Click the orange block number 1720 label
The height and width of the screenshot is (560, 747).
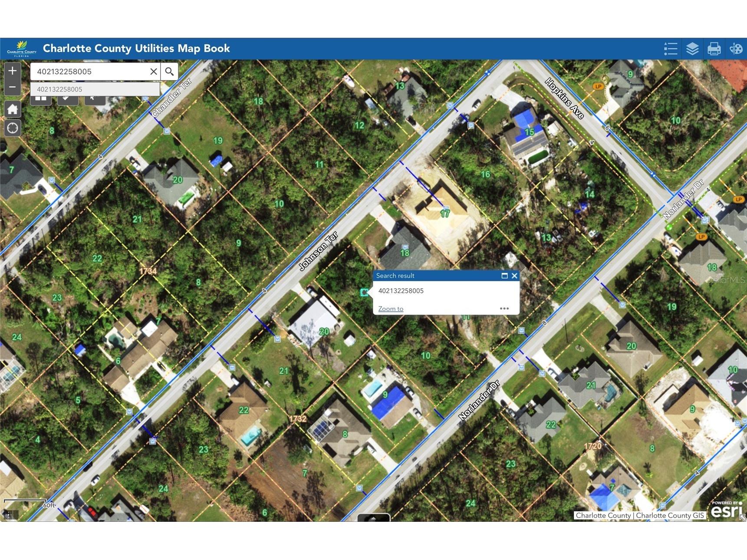coord(592,446)
